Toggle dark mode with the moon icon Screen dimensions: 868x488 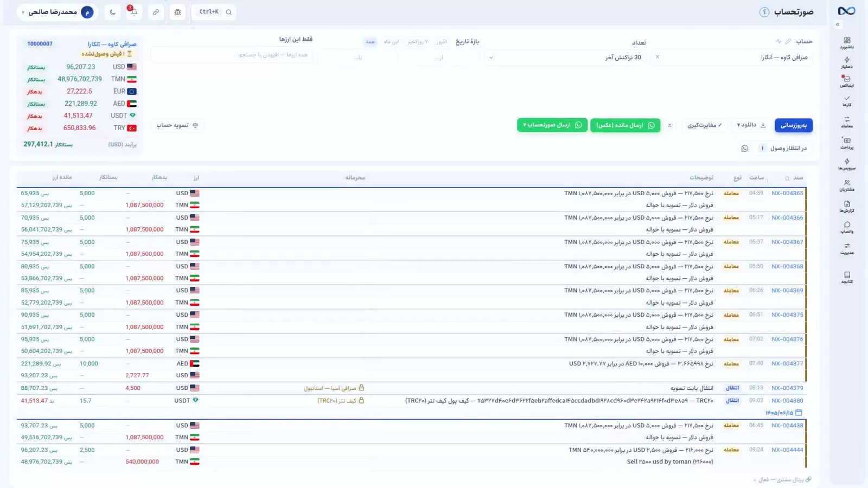pyautogui.click(x=112, y=12)
